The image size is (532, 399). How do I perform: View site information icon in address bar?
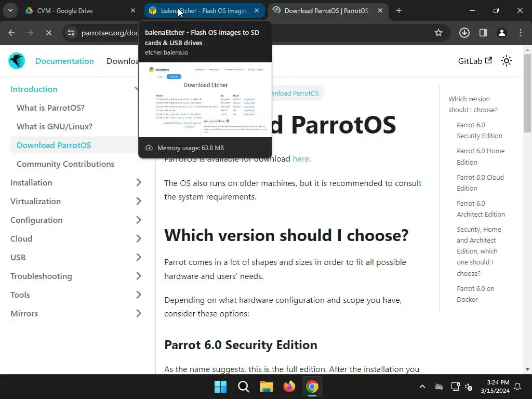pyautogui.click(x=71, y=33)
